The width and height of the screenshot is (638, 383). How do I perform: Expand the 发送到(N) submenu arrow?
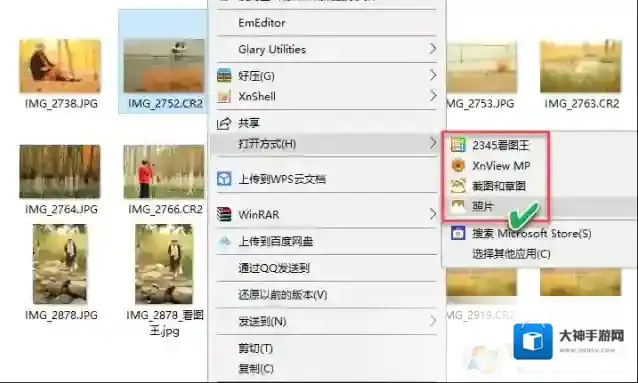tap(433, 321)
